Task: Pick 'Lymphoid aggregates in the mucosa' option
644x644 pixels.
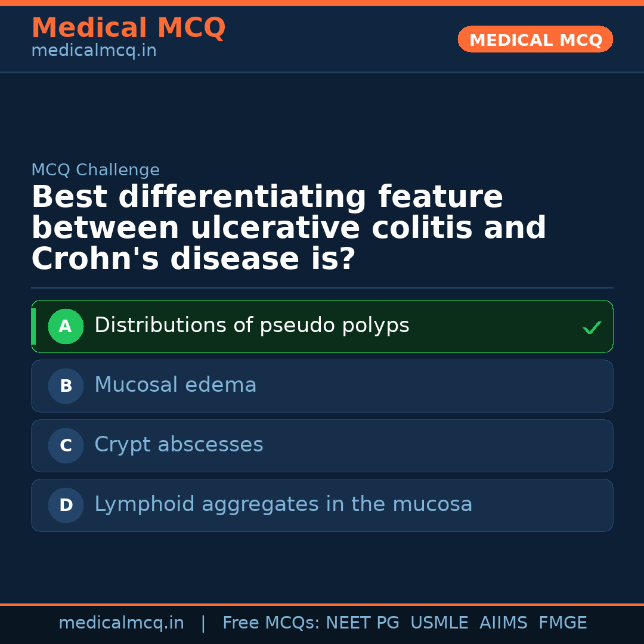Action: click(283, 504)
